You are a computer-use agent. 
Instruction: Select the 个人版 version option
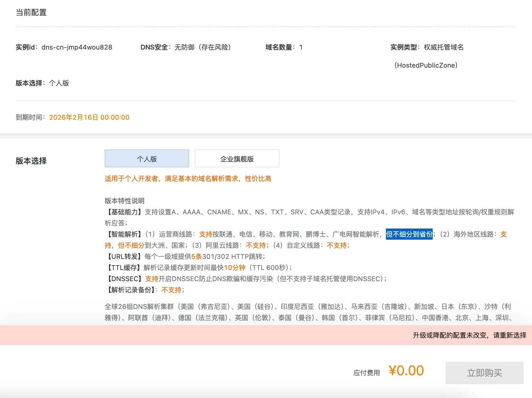tap(147, 159)
